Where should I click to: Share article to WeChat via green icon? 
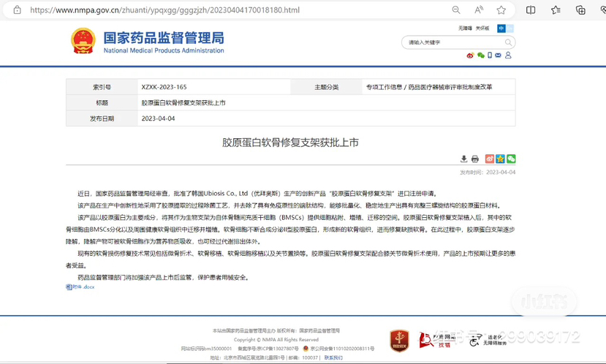pos(511,159)
